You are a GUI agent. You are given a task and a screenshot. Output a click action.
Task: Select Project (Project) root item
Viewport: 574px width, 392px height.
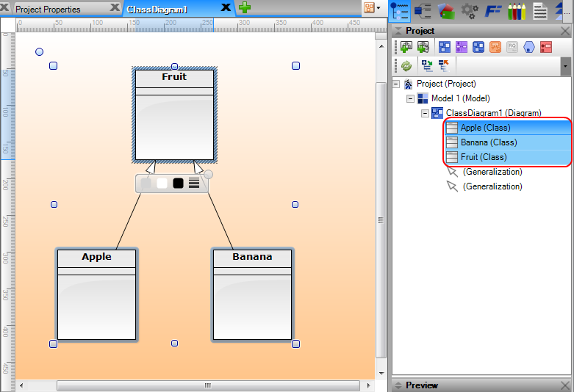point(446,84)
